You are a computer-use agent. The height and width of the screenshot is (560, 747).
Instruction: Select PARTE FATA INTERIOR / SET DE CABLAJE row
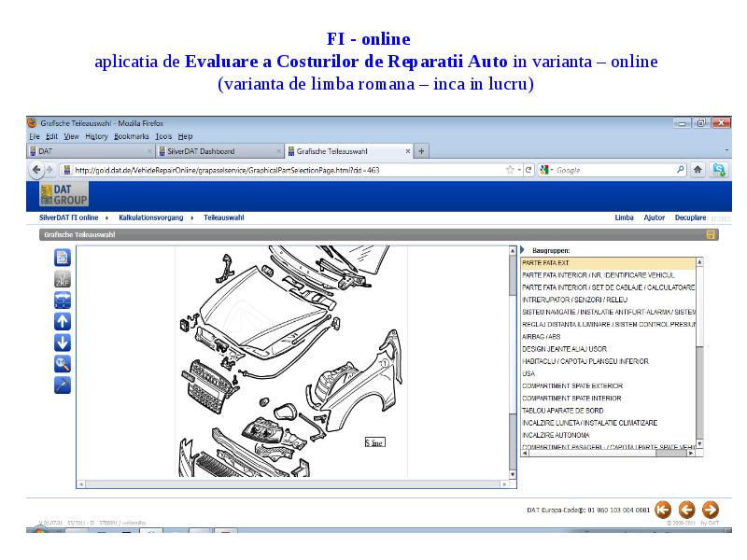[x=609, y=287]
